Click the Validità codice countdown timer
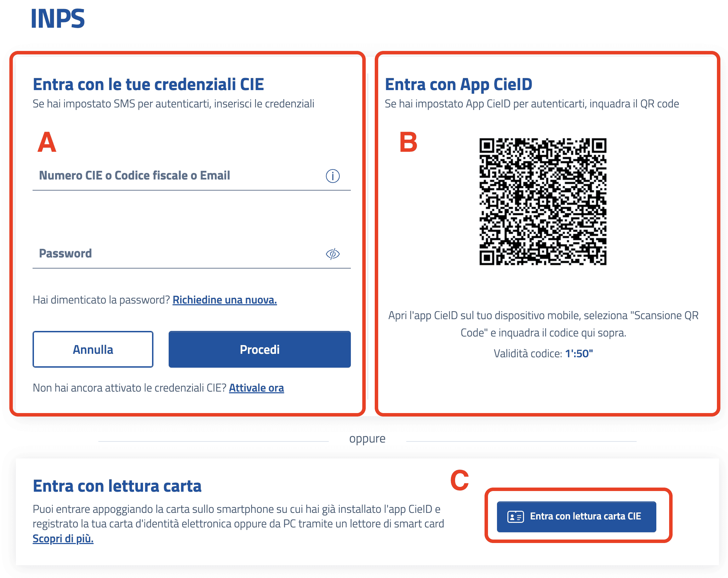 tap(543, 354)
